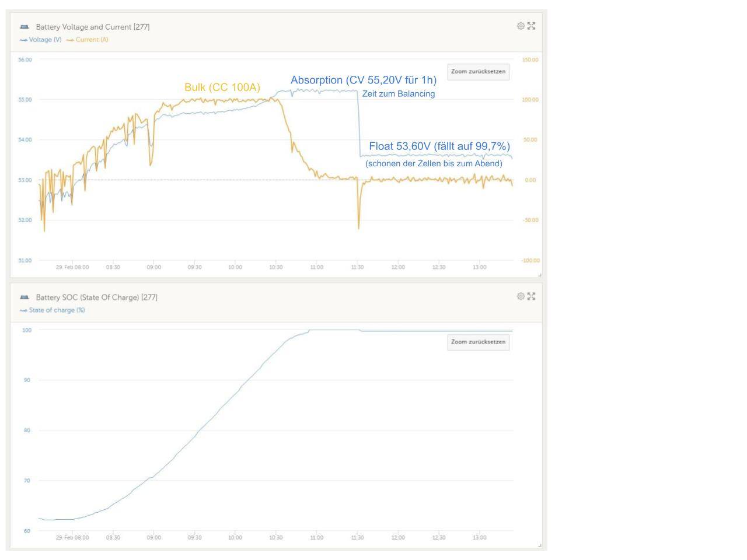Click 11:30 marker on voltage chart axis
Screen dimensions: 747x560
(x=357, y=267)
